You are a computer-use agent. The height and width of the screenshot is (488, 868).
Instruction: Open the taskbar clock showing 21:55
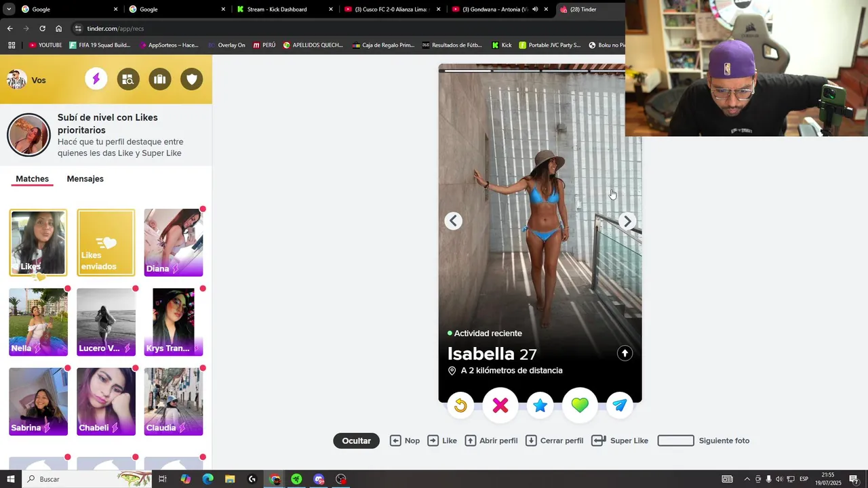(828, 479)
